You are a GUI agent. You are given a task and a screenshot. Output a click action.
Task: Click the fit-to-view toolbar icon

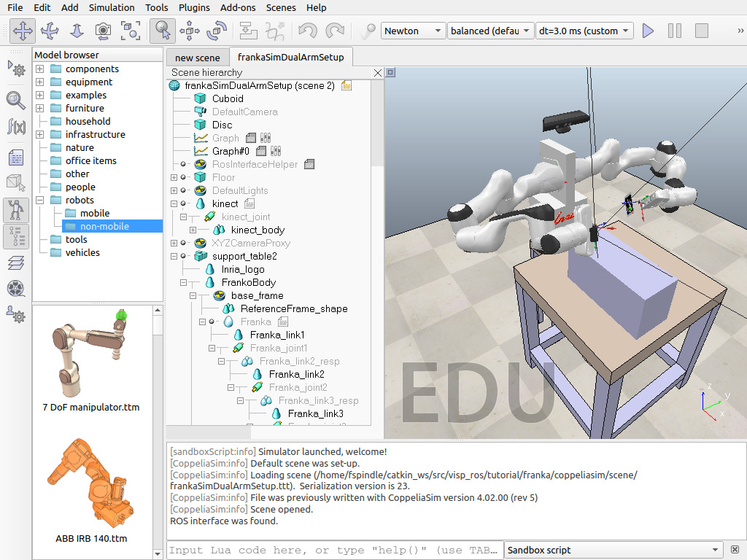coord(131,31)
